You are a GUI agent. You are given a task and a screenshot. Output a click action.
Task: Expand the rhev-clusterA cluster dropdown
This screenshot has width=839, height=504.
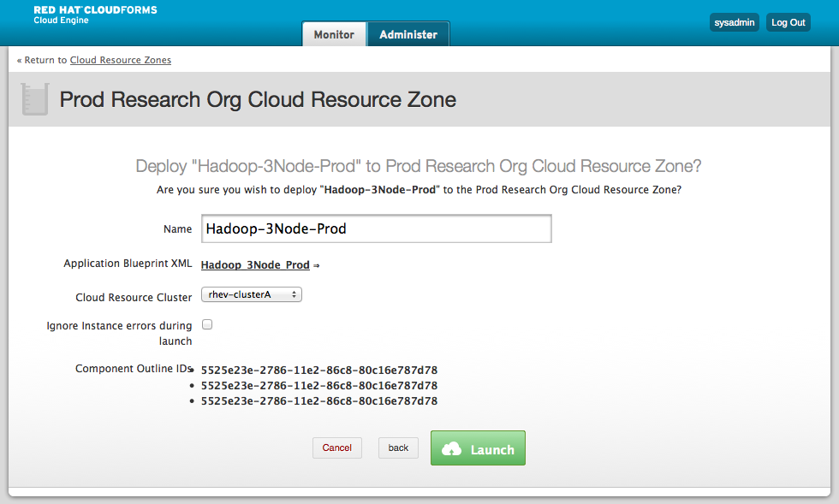(x=252, y=294)
